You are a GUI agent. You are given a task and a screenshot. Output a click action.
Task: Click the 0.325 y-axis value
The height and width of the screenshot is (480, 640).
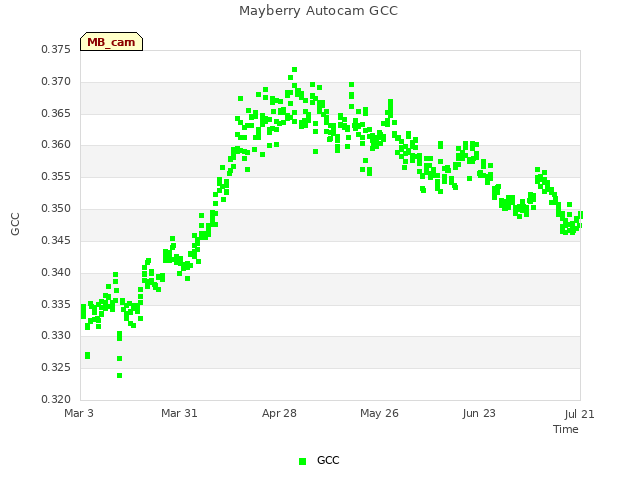(56, 367)
